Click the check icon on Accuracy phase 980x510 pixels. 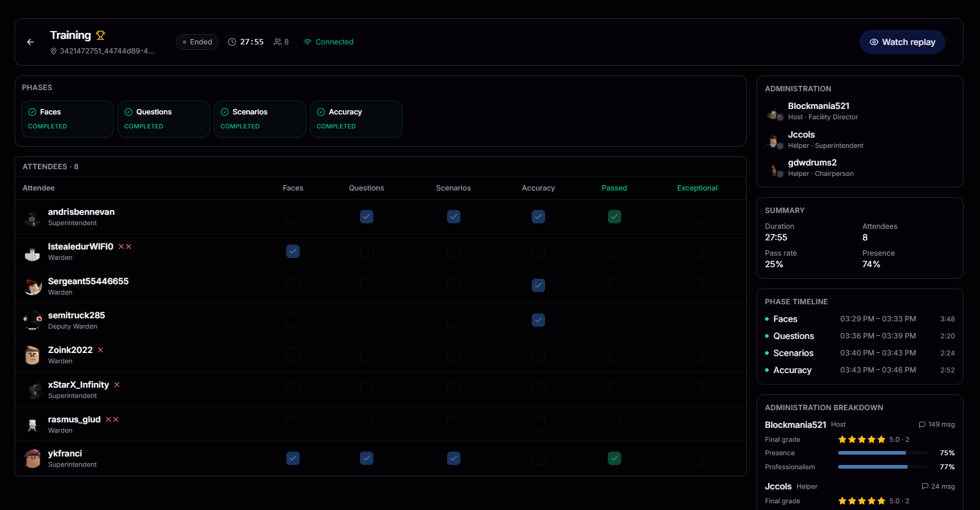321,112
